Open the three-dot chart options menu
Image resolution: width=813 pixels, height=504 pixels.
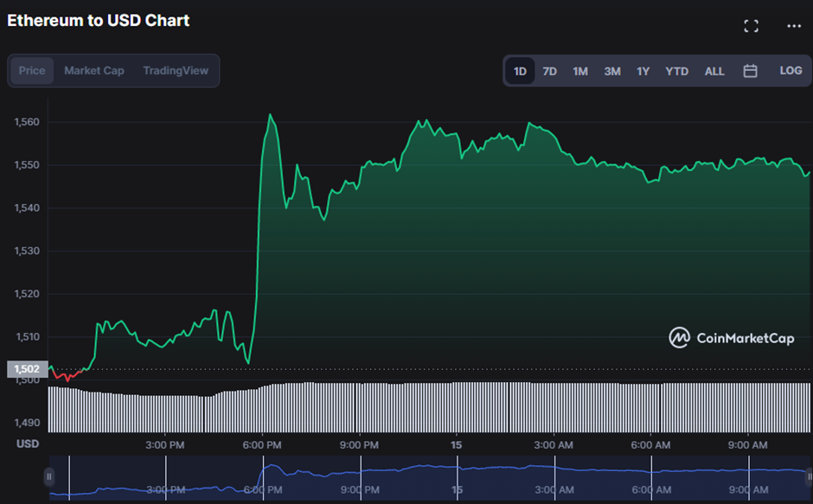click(x=793, y=25)
